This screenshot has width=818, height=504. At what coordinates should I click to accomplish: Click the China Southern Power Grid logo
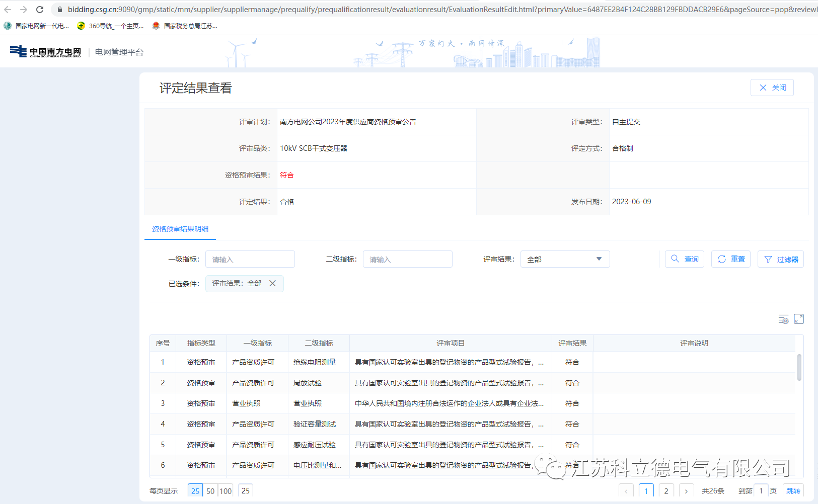pos(44,51)
